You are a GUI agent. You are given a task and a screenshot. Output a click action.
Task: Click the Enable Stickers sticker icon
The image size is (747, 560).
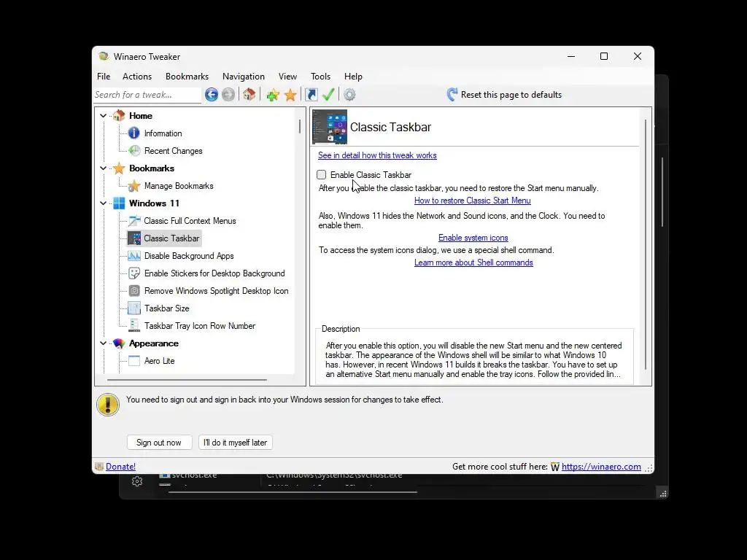134,273
